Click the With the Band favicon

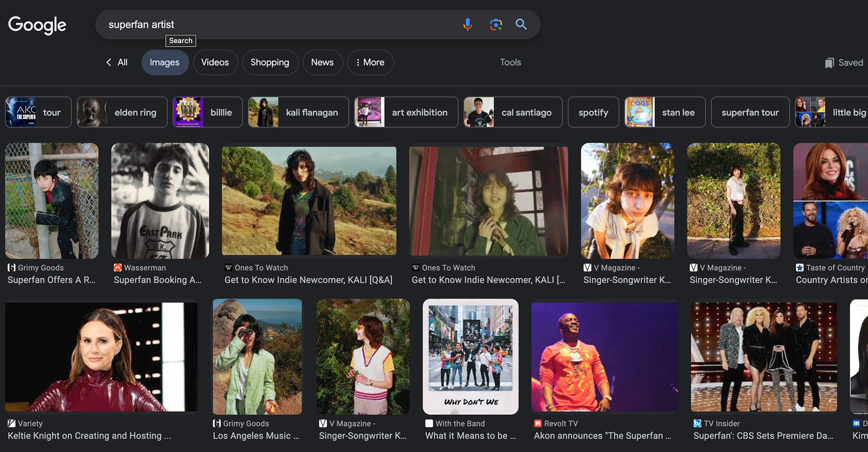click(429, 423)
